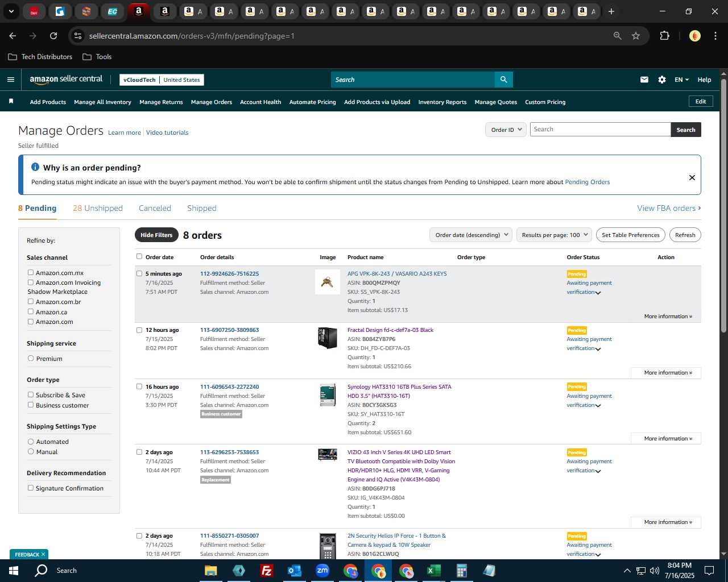728x582 pixels.
Task: Open the messages envelope icon
Action: pyautogui.click(x=644, y=80)
